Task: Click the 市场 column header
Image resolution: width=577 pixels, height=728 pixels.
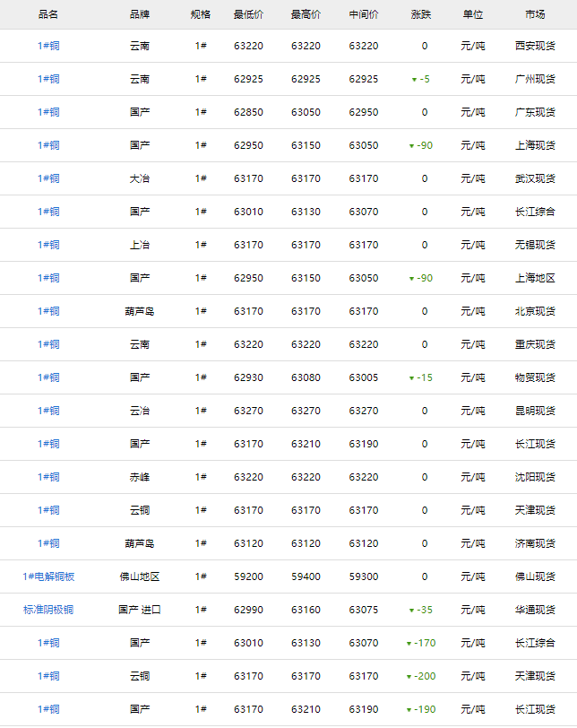Action: point(535,15)
